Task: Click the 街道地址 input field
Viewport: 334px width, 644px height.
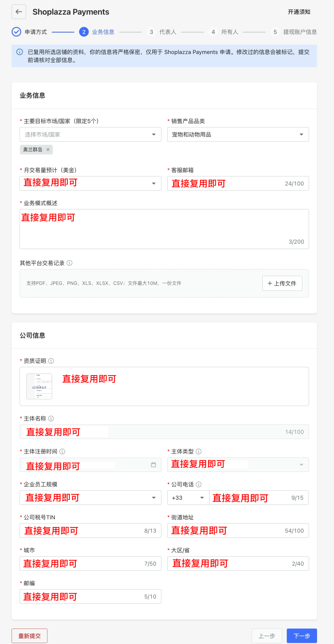Action: 238,531
